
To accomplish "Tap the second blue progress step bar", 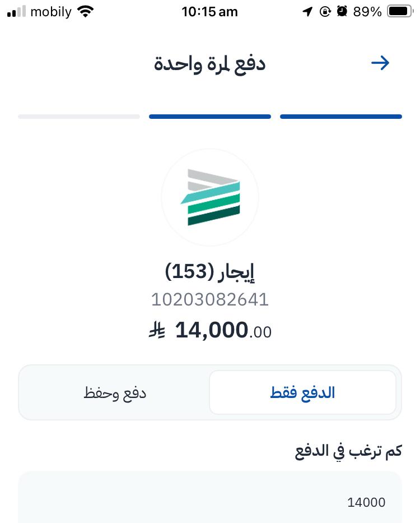I will pos(210,117).
